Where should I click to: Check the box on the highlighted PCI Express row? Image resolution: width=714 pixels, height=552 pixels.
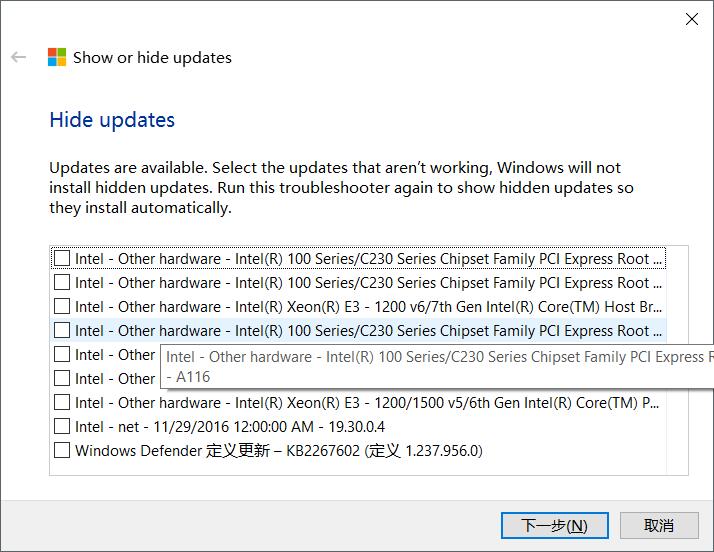[62, 331]
